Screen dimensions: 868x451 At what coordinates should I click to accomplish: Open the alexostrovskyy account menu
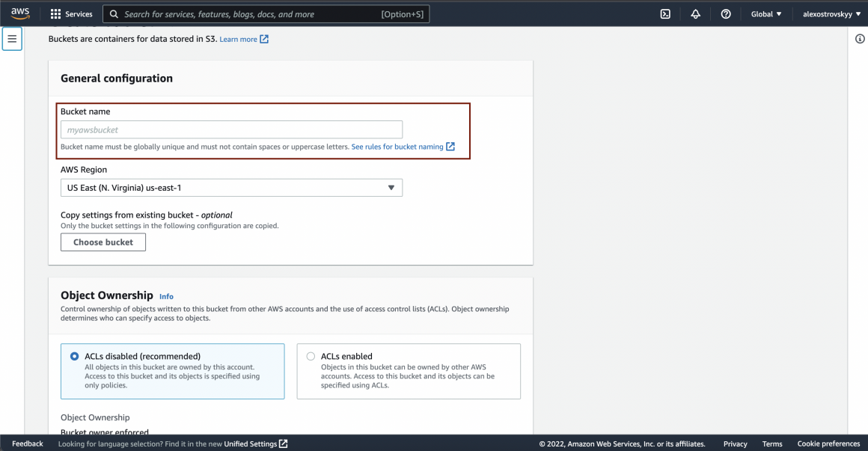pos(831,14)
